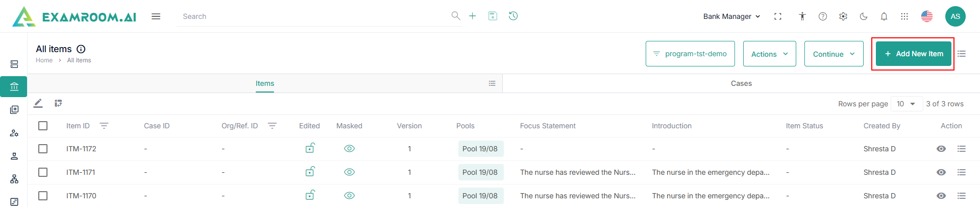Enter fullscreen mode using the header icon
The image size is (980, 207).
click(x=778, y=16)
